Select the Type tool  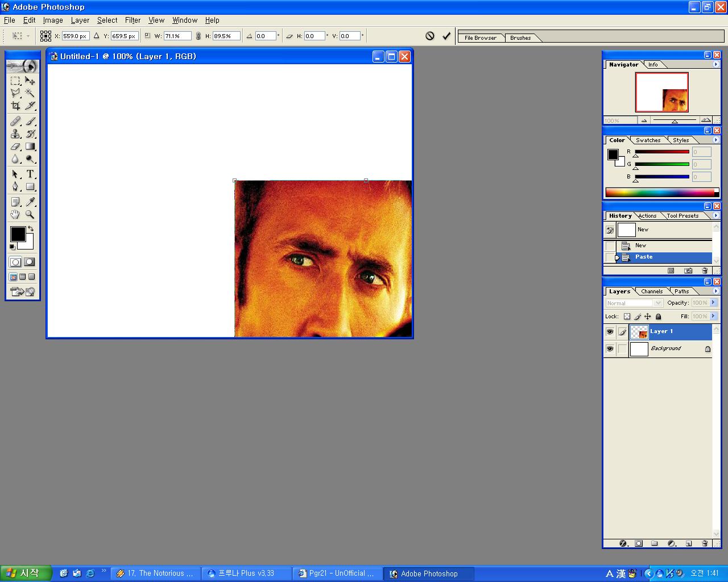click(30, 174)
